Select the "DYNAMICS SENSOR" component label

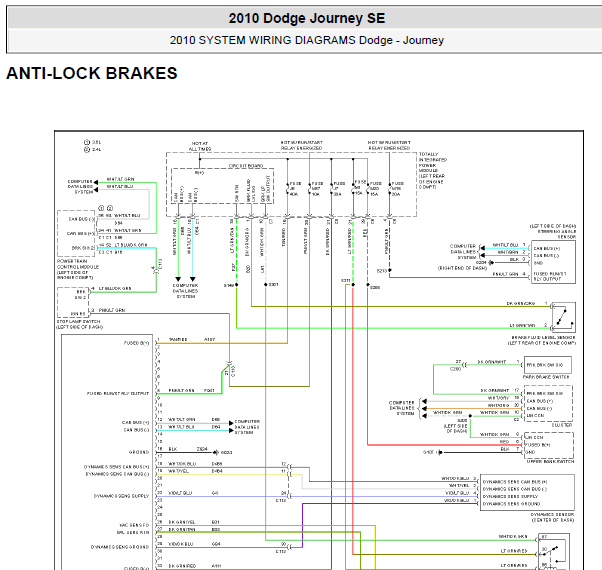point(552,514)
